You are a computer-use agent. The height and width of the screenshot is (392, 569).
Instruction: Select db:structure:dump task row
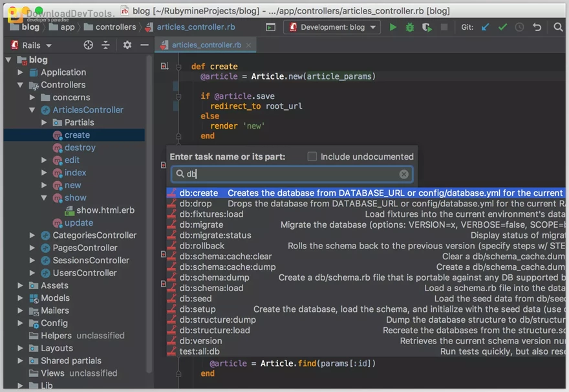366,320
